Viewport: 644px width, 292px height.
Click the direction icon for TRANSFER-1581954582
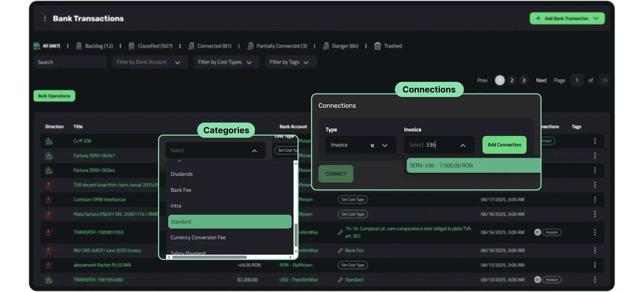[49, 280]
